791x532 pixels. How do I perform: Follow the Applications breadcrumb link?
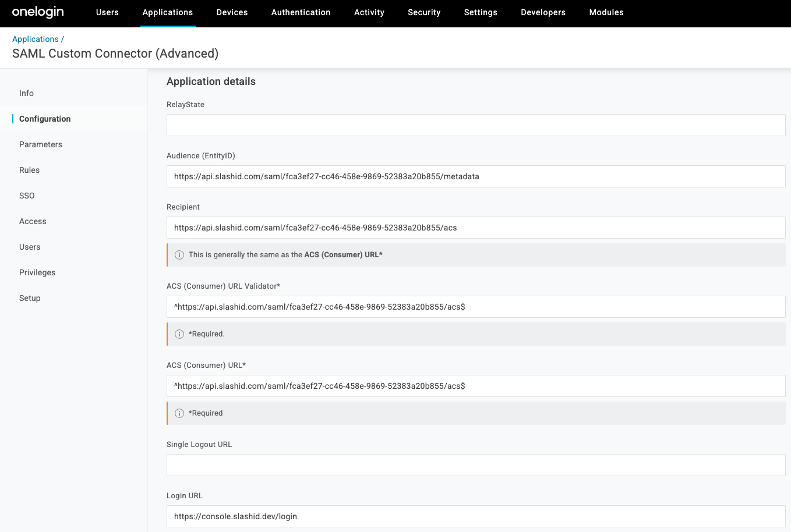[x=36, y=39]
